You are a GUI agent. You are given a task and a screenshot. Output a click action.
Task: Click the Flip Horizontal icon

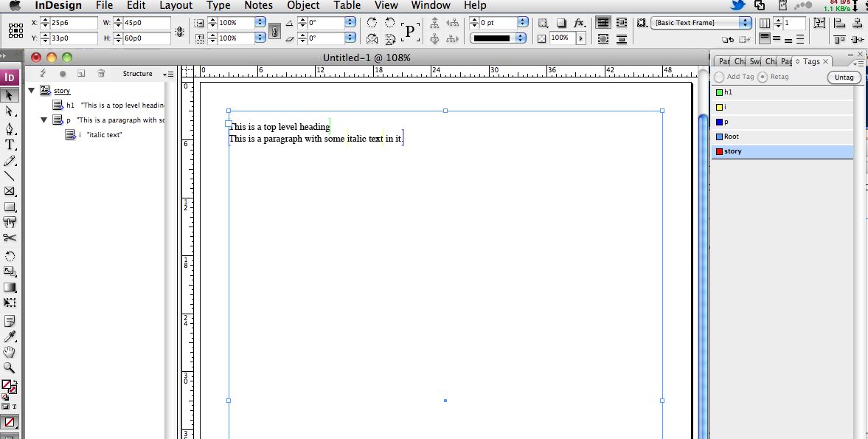[372, 39]
